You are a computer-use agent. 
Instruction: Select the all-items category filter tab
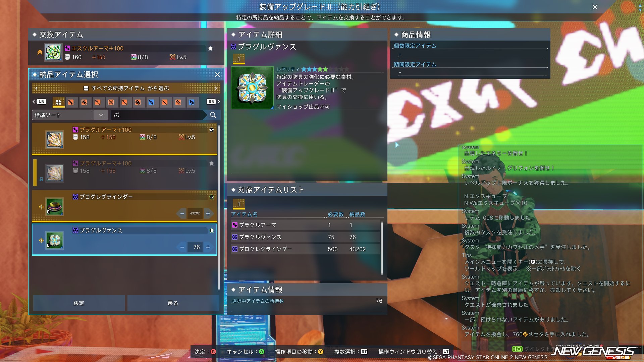point(58,102)
